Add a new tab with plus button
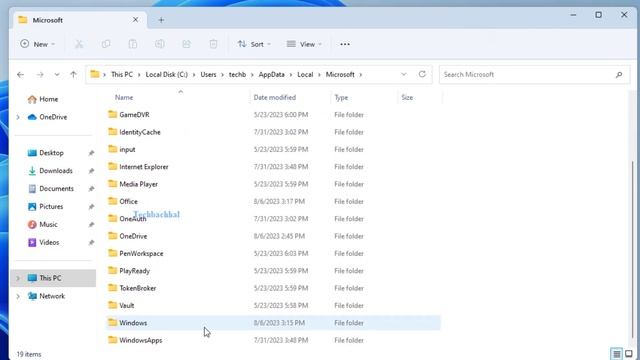This screenshot has height=360, width=640. (x=161, y=20)
